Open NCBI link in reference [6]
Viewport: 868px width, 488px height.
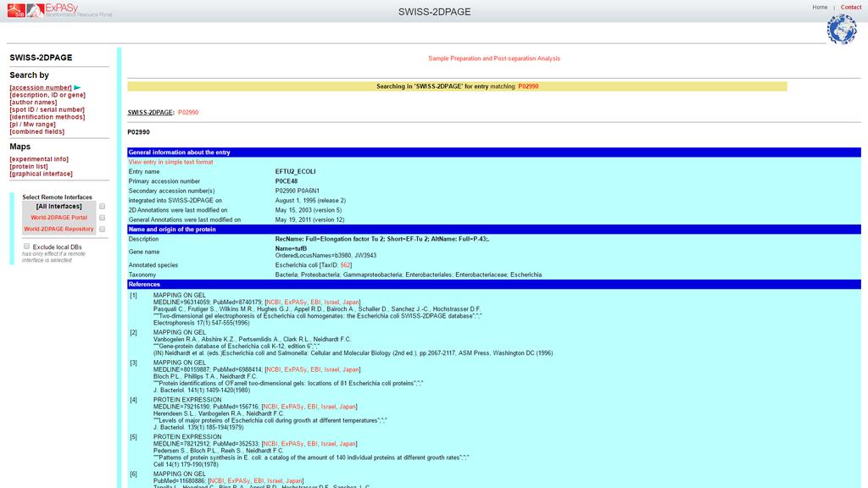pyautogui.click(x=216, y=481)
